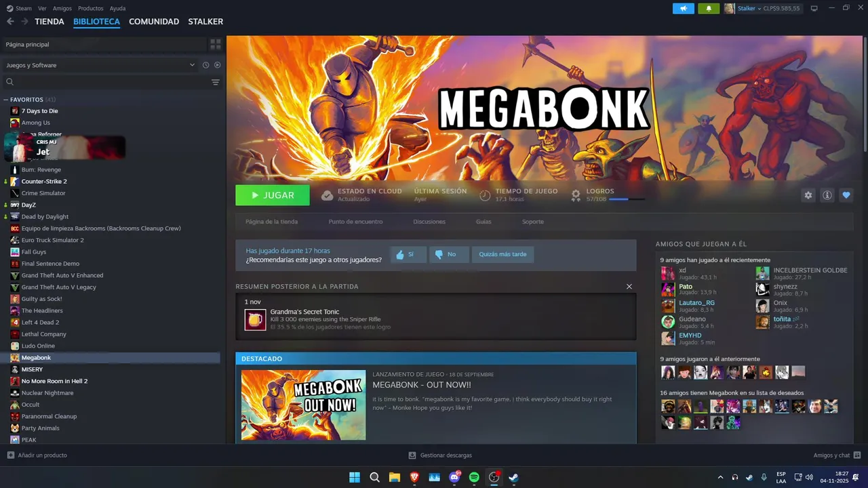
Task: Click the cloud status icon
Action: (327, 195)
